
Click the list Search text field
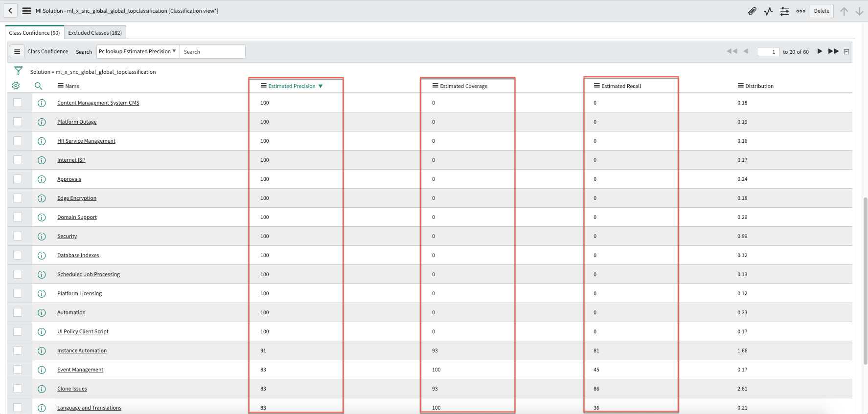212,52
